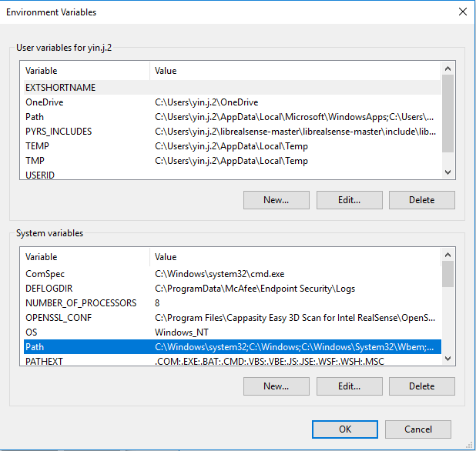Click Delete button under System variables
Screen dimensions: 476x451
pyautogui.click(x=422, y=386)
